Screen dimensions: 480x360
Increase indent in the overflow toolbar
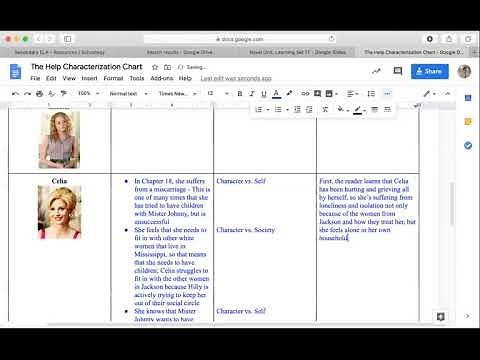click(x=309, y=109)
